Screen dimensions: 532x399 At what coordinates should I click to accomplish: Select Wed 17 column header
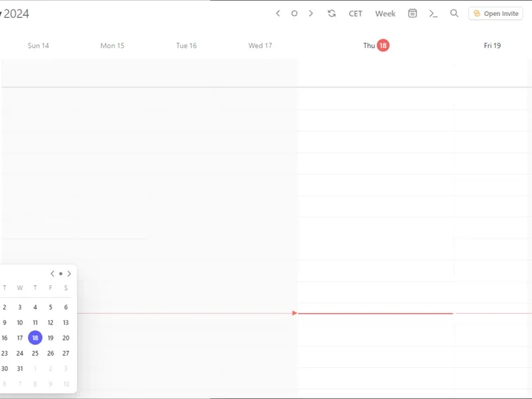pyautogui.click(x=260, y=45)
